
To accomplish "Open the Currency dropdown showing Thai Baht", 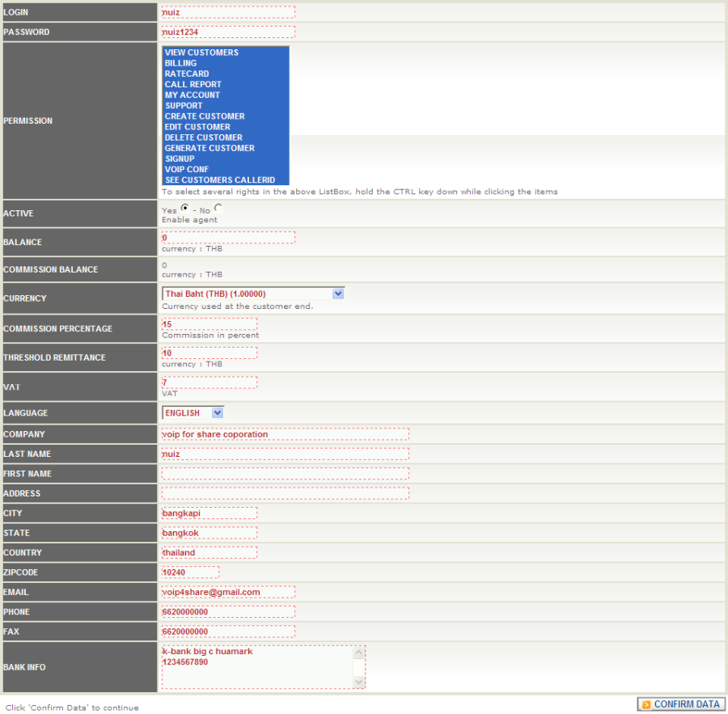I will pos(253,294).
